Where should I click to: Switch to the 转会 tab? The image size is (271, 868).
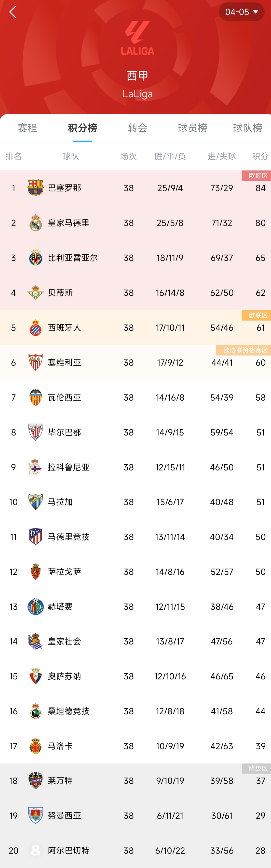point(137,128)
